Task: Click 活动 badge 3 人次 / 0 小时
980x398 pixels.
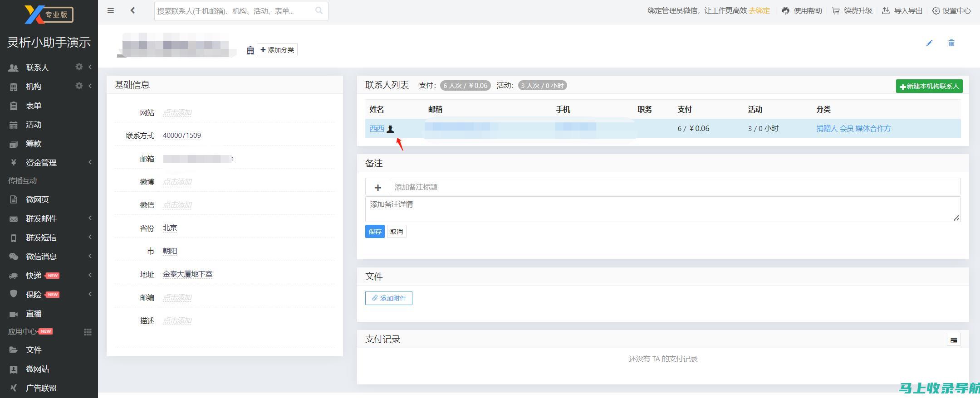Action: (542, 86)
